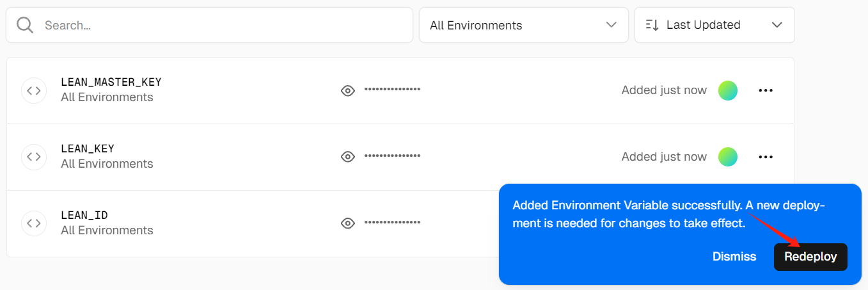This screenshot has width=868, height=290.
Task: Reveal the LEAN_MASTER_KEY value with eye icon
Action: coord(348,90)
